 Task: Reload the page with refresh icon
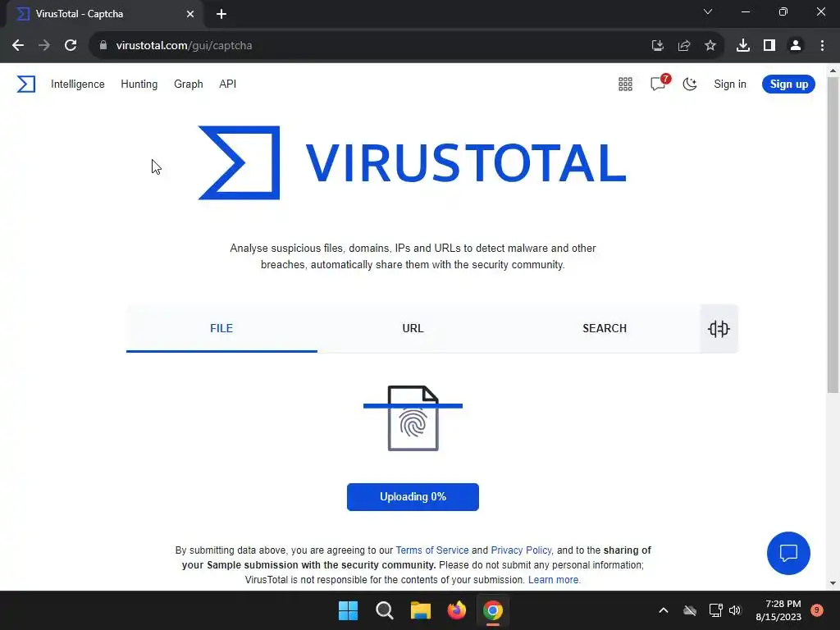pos(71,46)
